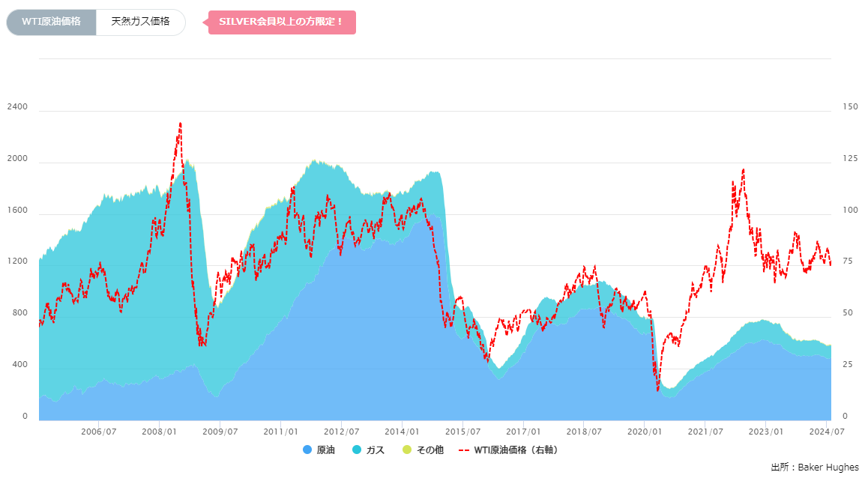The width and height of the screenshot is (868, 478).
Task: Click the WTI price peak in 2008
Action: click(x=180, y=124)
